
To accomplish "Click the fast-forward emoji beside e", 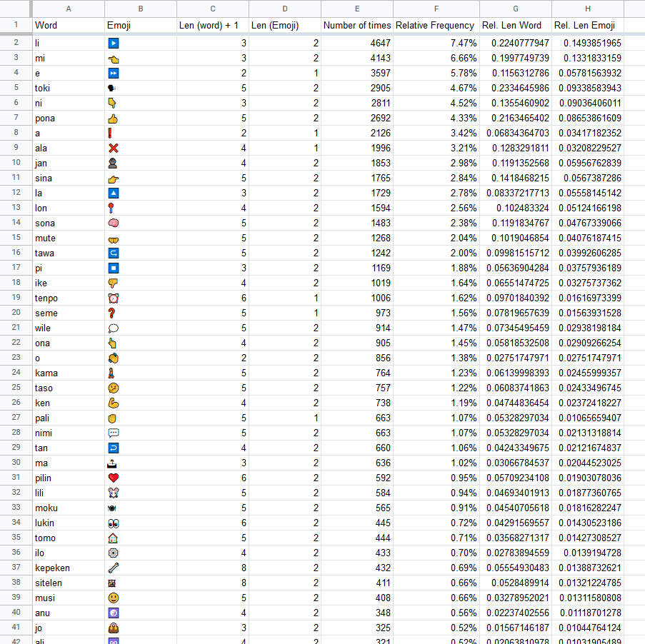I will pyautogui.click(x=113, y=74).
